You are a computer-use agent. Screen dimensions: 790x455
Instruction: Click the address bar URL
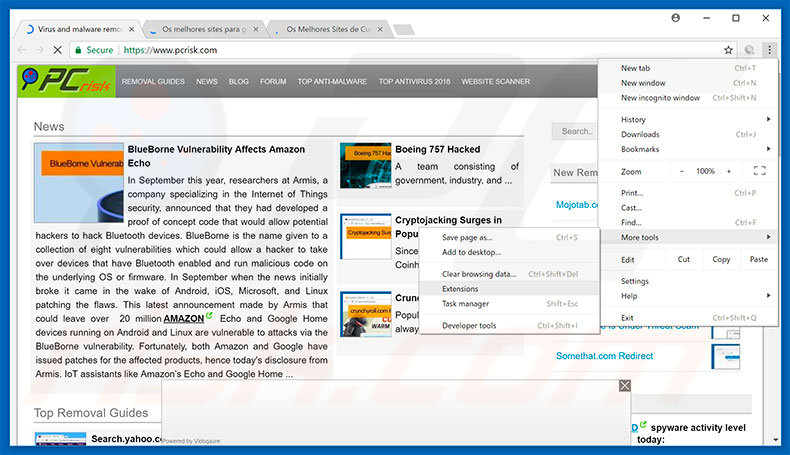point(170,50)
